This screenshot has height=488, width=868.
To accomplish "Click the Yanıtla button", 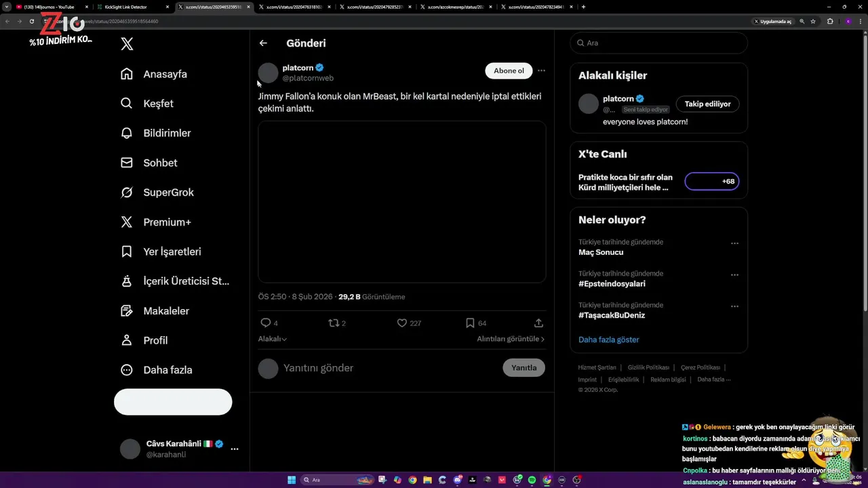I will [x=524, y=367].
